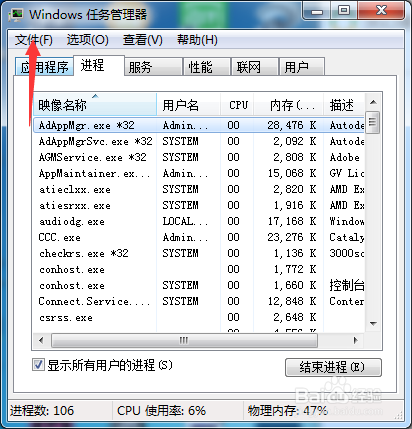Click the 控制台 description cell
Screen dimensions: 412x429
pos(347,285)
